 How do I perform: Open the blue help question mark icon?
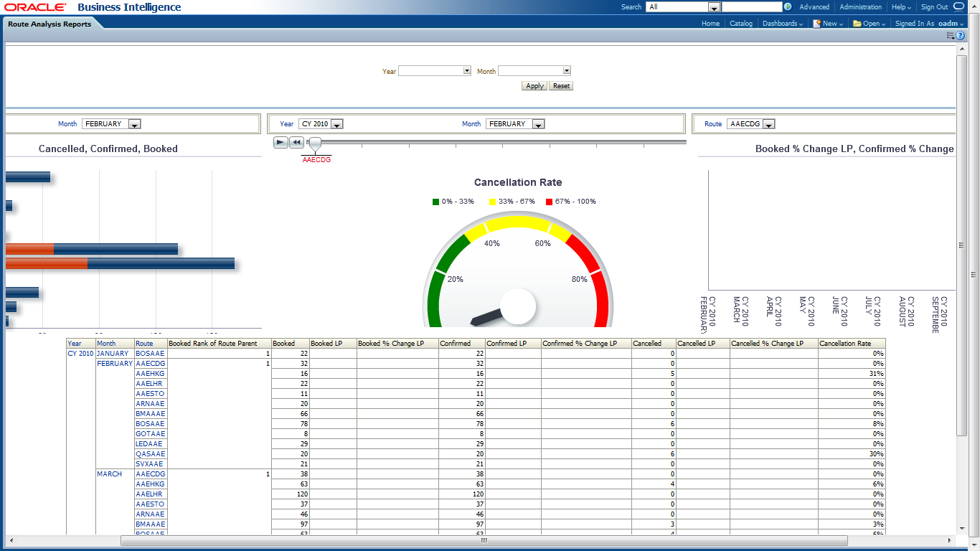pyautogui.click(x=960, y=35)
